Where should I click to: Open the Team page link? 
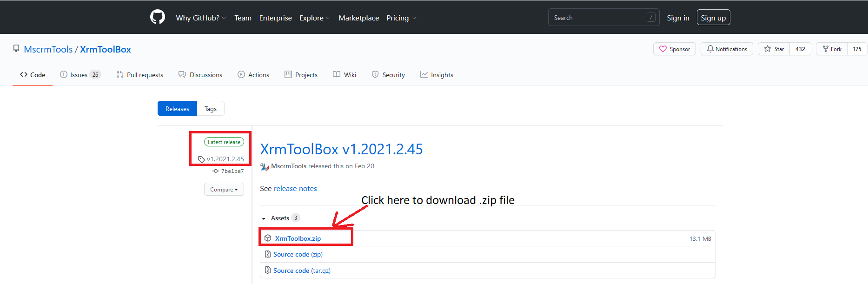point(243,18)
